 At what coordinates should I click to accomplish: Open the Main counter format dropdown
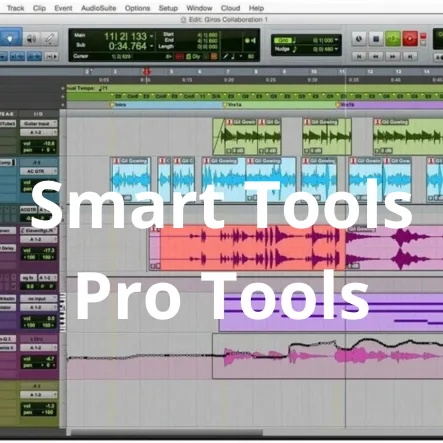[x=152, y=36]
